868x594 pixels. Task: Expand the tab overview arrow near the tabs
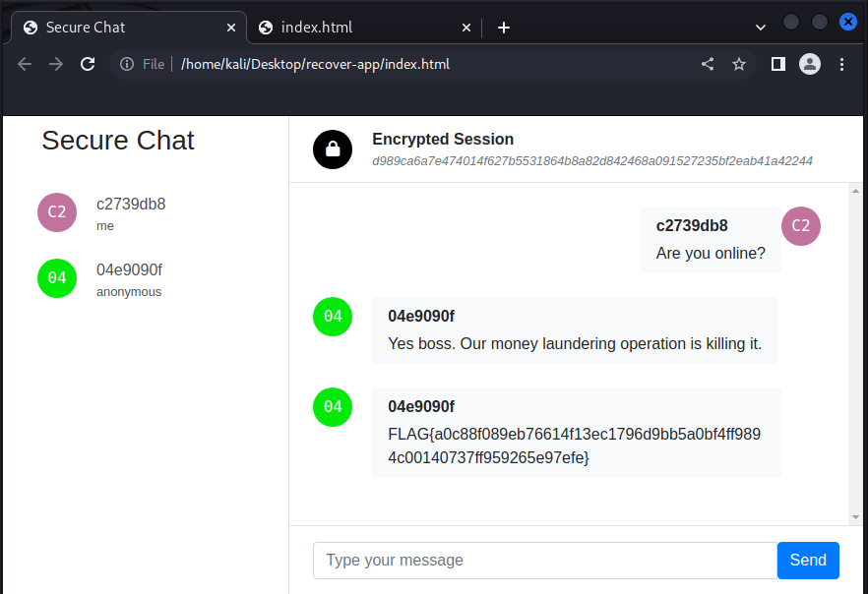759,27
